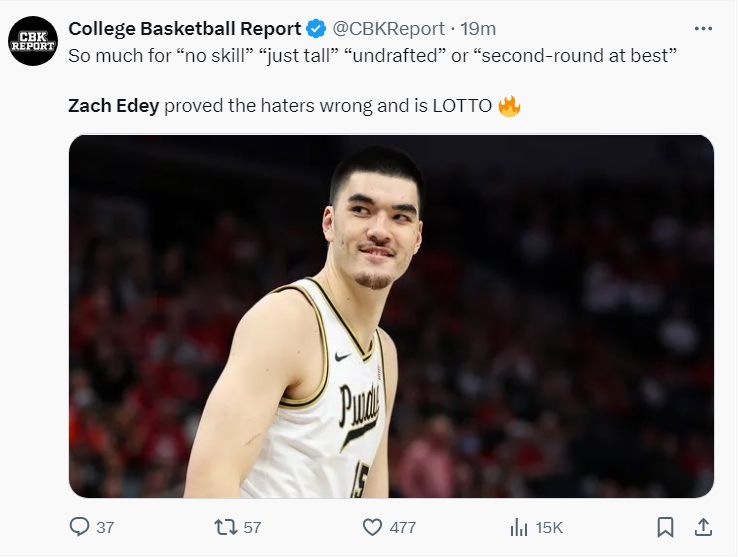The width and height of the screenshot is (738, 557).
Task: Like the tweet using the heart icon
Action: (372, 527)
